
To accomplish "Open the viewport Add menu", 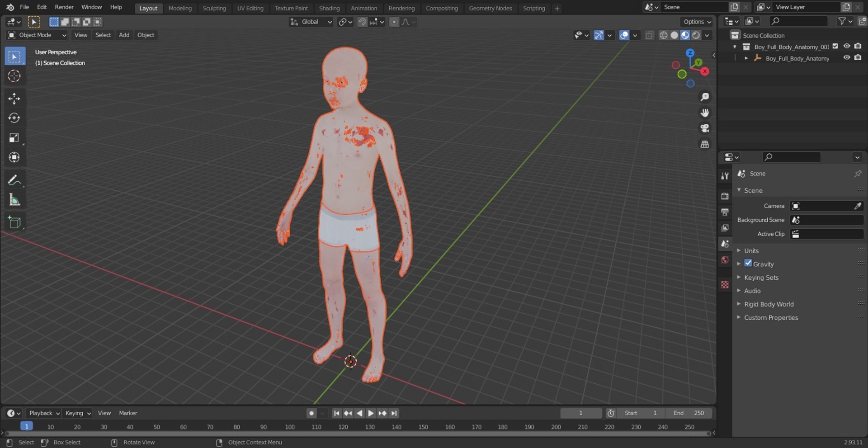I will coord(124,35).
